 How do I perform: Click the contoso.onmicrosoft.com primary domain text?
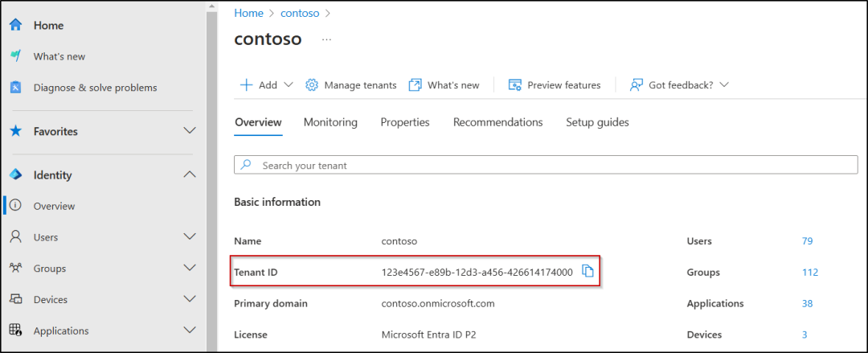[438, 303]
